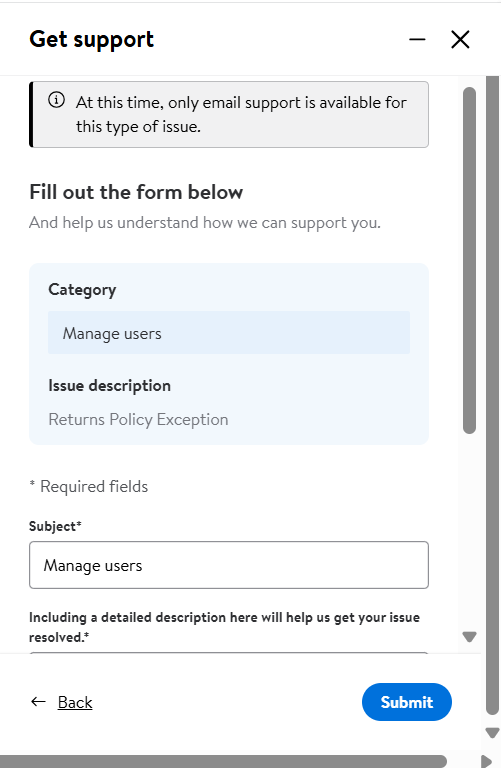501x768 pixels.
Task: Click the outer vertical scrollbar thumb
Action: 492,395
